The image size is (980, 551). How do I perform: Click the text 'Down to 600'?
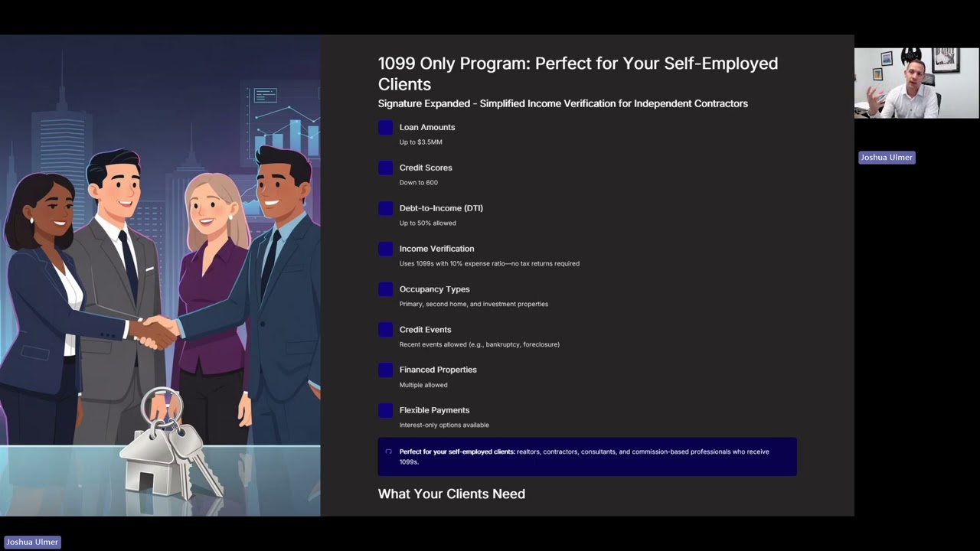[419, 183]
